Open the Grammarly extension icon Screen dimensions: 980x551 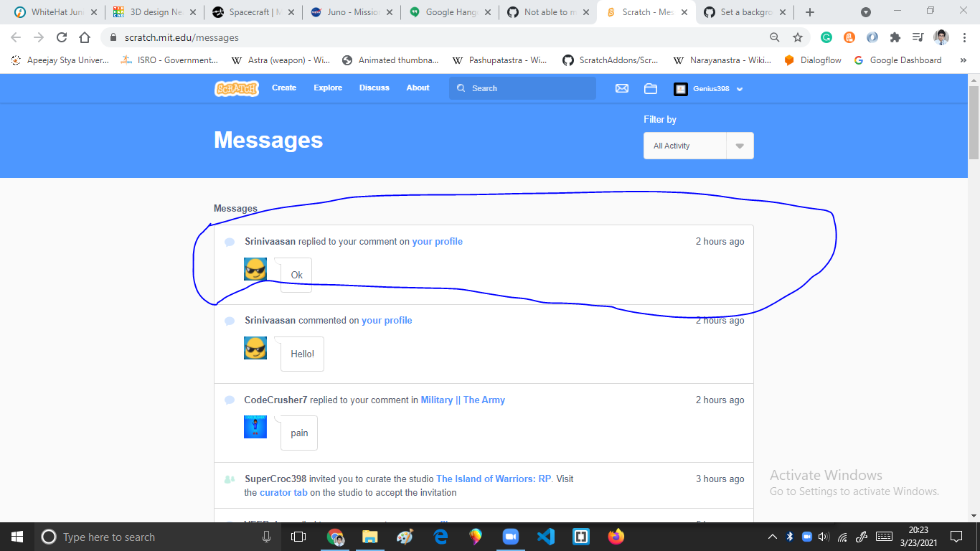click(x=826, y=37)
